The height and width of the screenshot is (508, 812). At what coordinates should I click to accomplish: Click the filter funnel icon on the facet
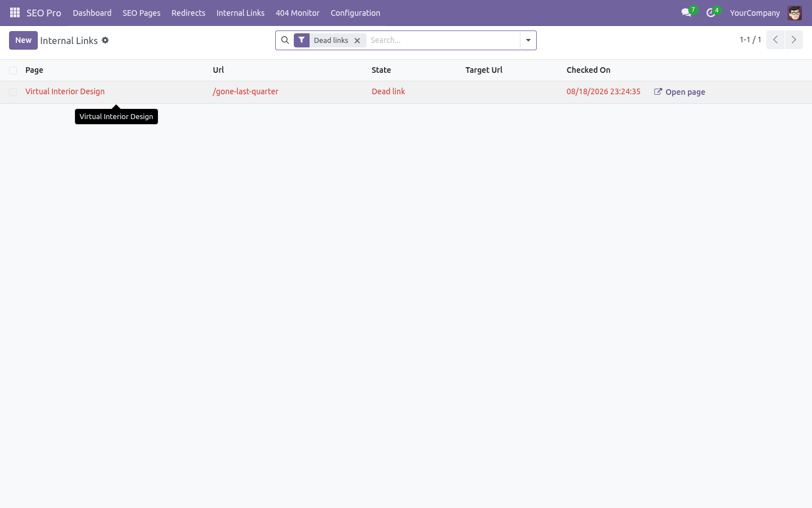point(302,40)
